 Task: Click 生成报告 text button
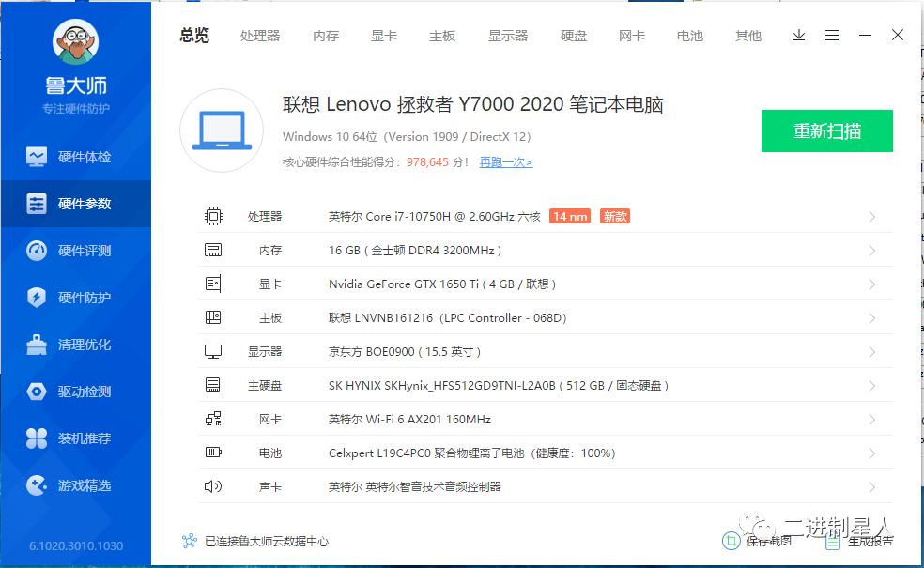tap(870, 541)
